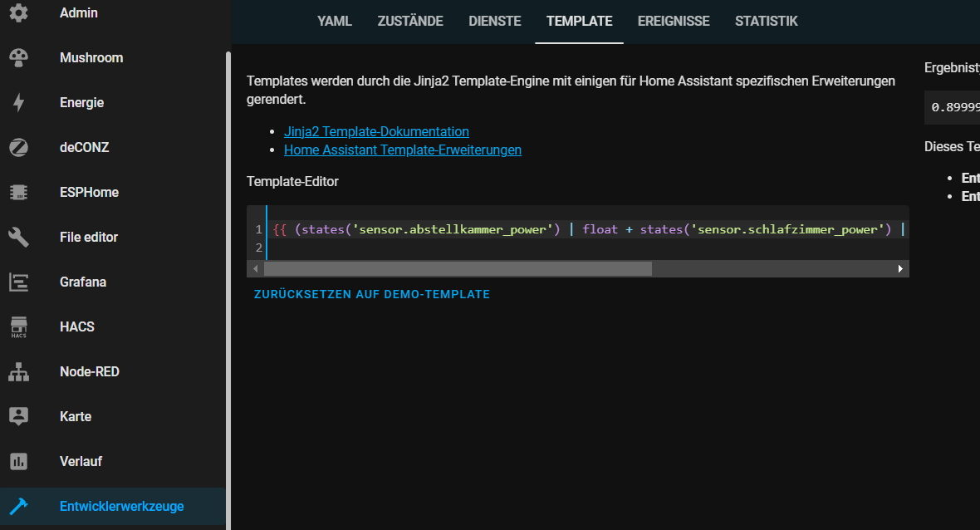Open the Karte map icon

(x=19, y=416)
